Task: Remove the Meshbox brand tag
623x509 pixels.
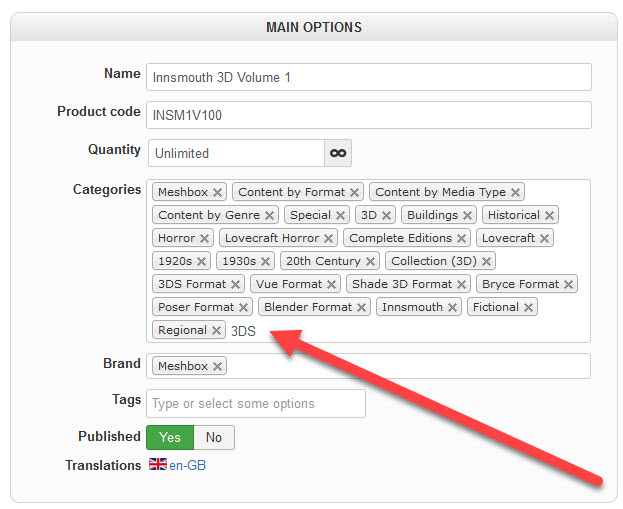Action: click(x=217, y=366)
